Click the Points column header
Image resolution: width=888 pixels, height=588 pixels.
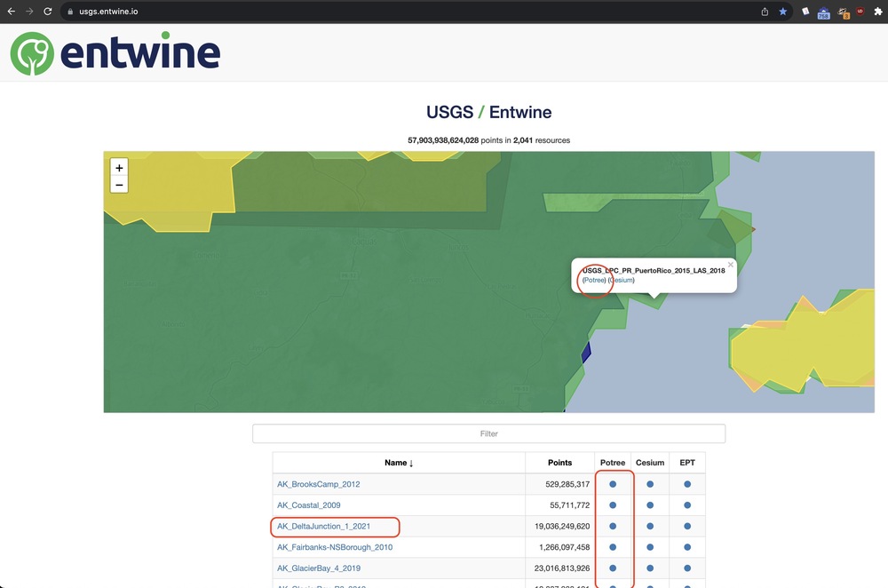[559, 463]
